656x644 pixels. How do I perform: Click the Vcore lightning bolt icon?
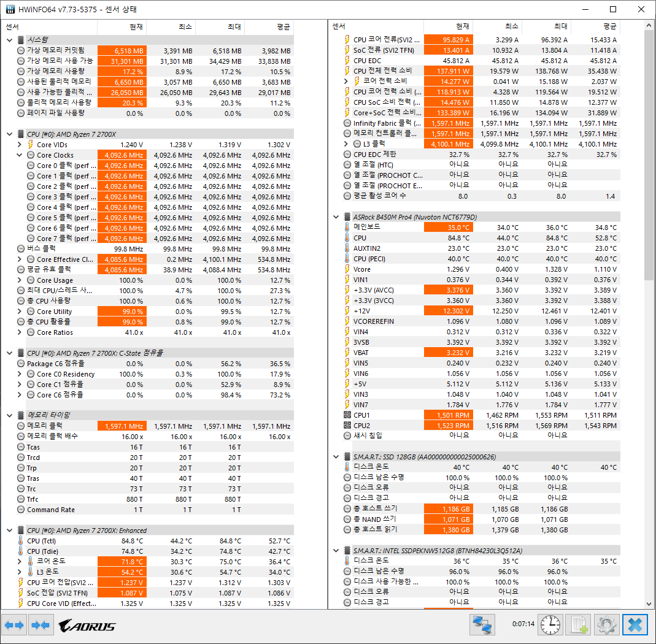pyautogui.click(x=347, y=269)
